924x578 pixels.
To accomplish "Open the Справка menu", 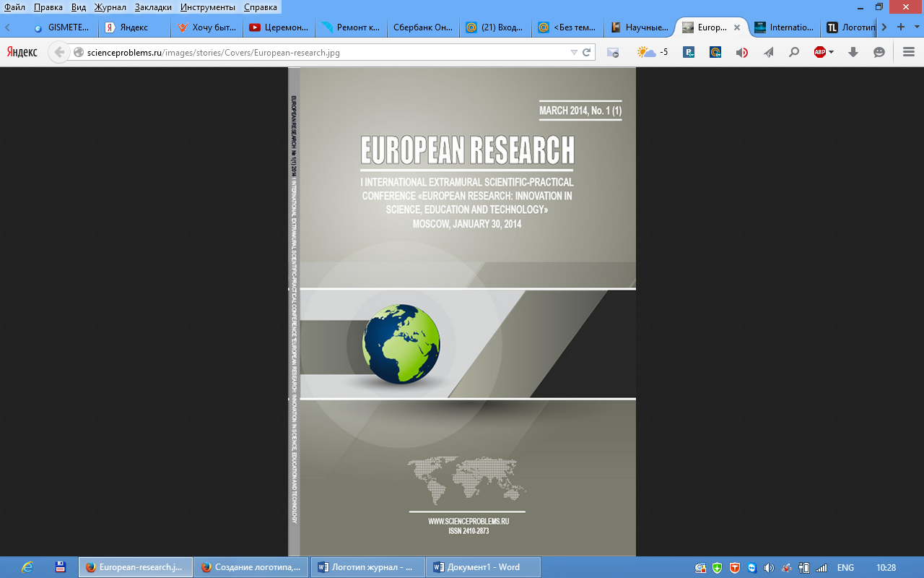I will pyautogui.click(x=260, y=7).
